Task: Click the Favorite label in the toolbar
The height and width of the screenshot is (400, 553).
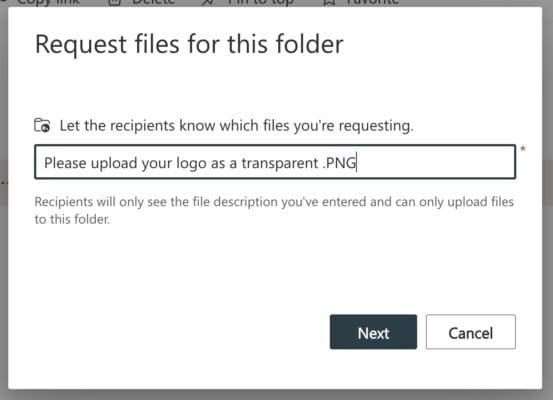Action: click(372, 2)
